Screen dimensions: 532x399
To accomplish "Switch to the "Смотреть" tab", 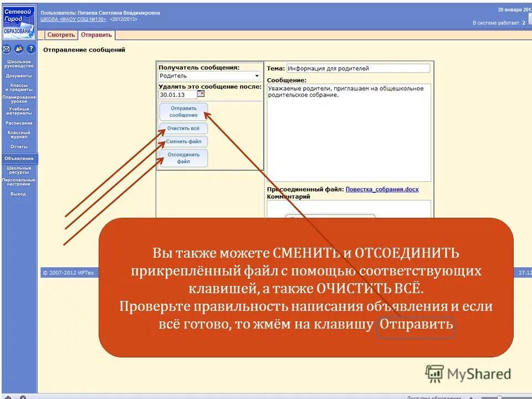I will coord(61,33).
